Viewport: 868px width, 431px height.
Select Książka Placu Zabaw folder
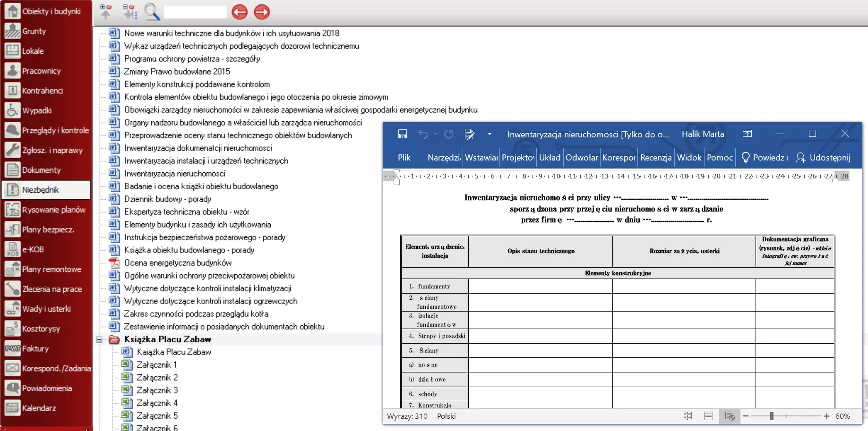[167, 339]
